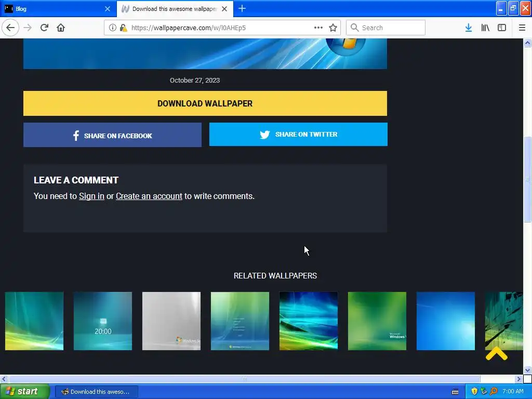The height and width of the screenshot is (399, 532).
Task: Click the RELATED WALLPAPERS heading
Action: (x=275, y=275)
